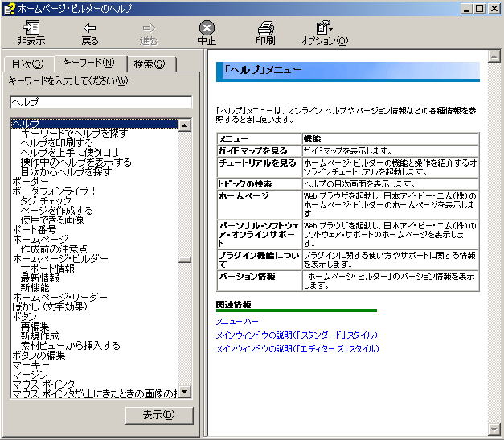Click the 印刷 (Print) toolbar icon
The width and height of the screenshot is (504, 440).
tap(265, 27)
